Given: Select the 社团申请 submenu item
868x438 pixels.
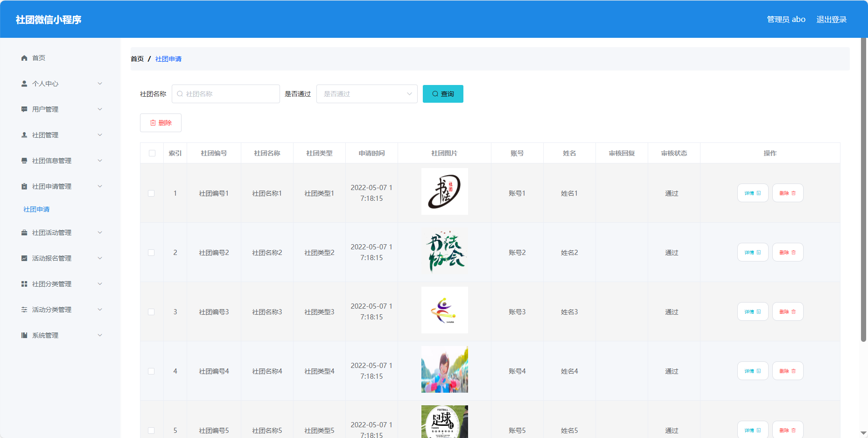Looking at the screenshot, I should pyautogui.click(x=36, y=209).
